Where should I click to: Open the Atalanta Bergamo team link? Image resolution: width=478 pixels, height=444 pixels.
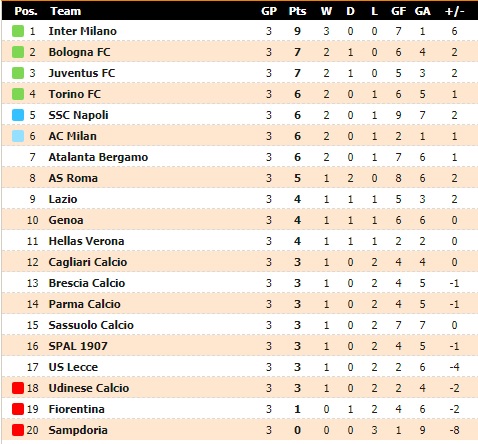click(98, 157)
